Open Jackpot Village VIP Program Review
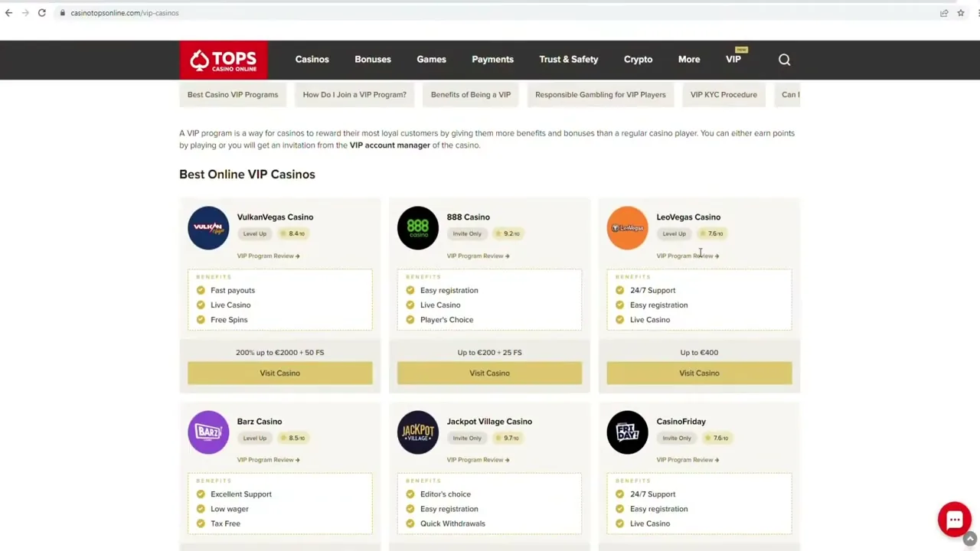This screenshot has width=980, height=551. coord(478,460)
